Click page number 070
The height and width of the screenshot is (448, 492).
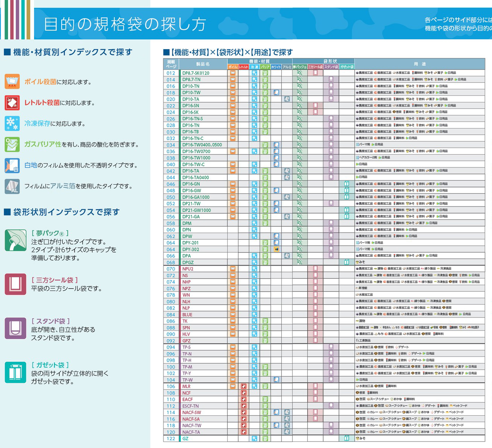click(x=171, y=269)
